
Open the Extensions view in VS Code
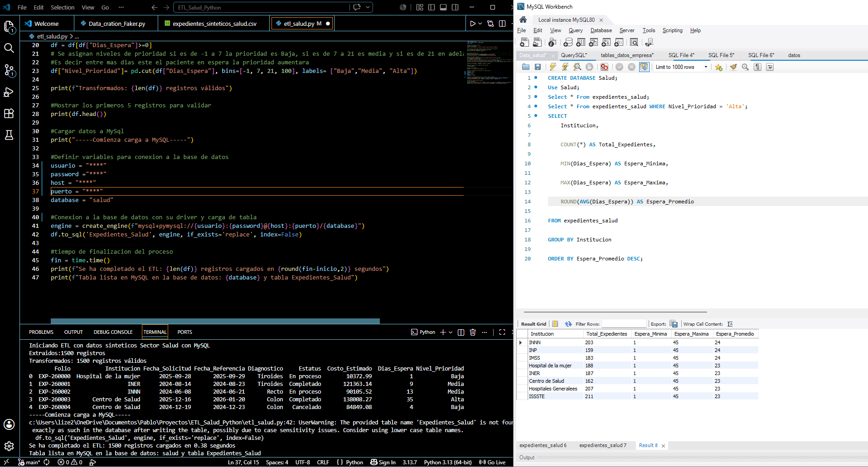[9, 113]
